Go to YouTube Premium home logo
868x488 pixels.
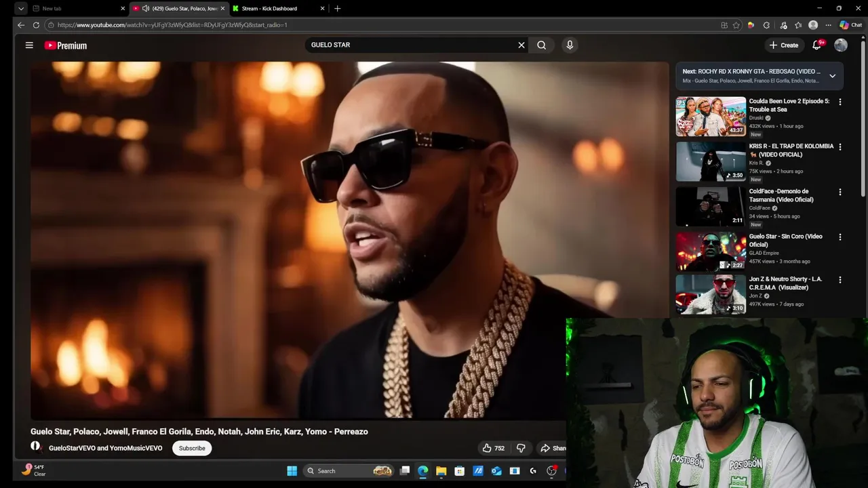coord(66,45)
